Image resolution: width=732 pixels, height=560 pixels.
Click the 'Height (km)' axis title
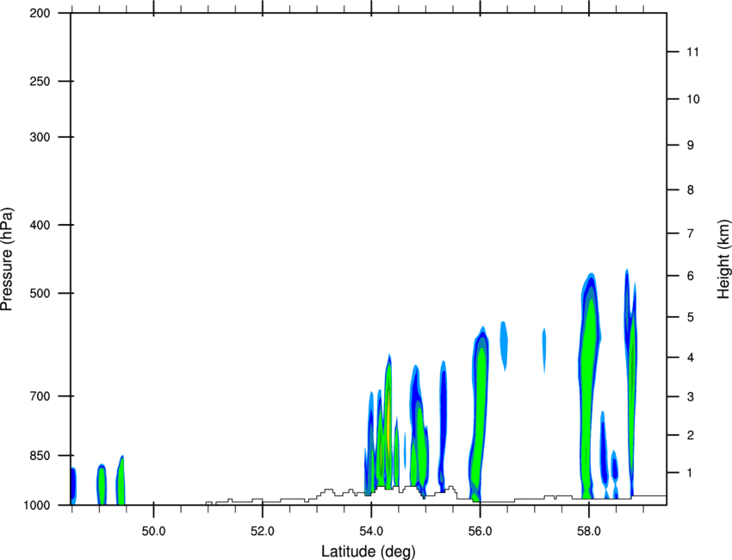coord(723,258)
